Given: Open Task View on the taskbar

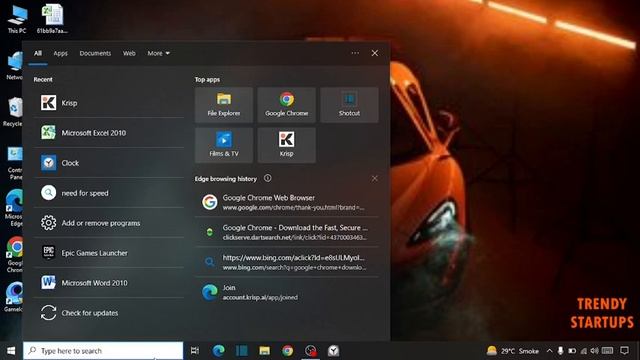Looking at the screenshot, I should coord(195,351).
